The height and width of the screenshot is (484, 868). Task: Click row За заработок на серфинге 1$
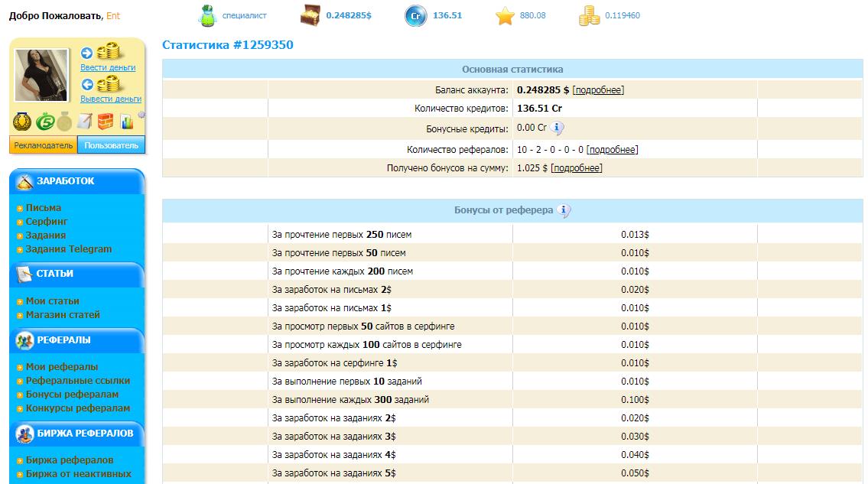512,362
